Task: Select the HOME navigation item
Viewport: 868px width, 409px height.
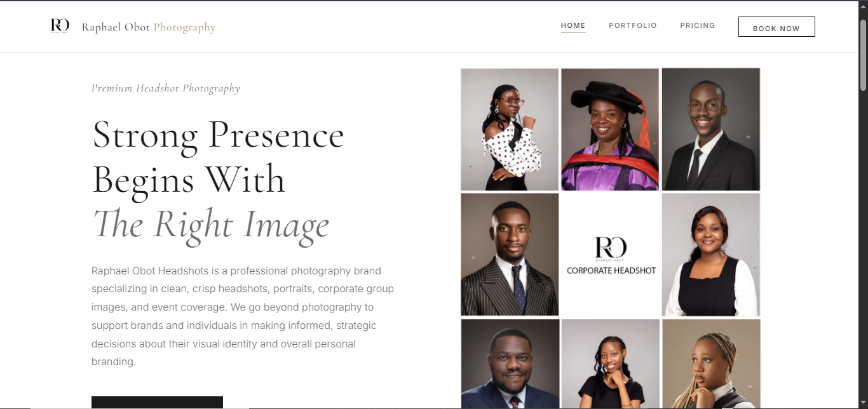Action: pos(573,26)
